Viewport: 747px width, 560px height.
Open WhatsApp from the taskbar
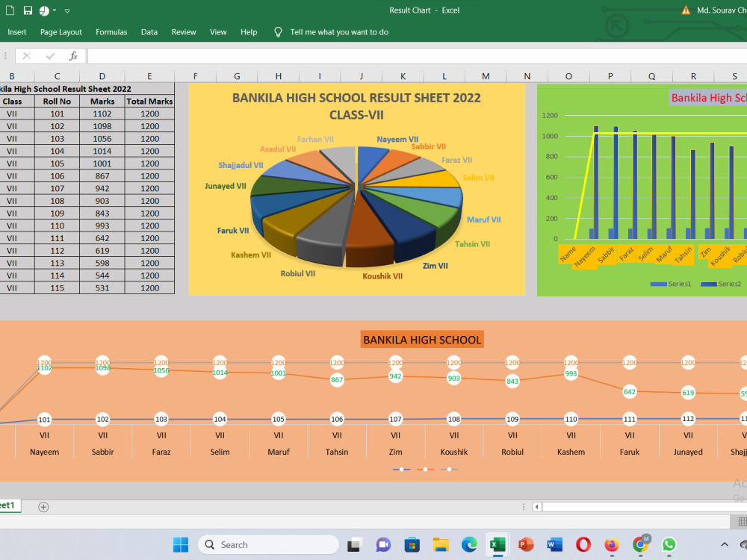coord(669,544)
